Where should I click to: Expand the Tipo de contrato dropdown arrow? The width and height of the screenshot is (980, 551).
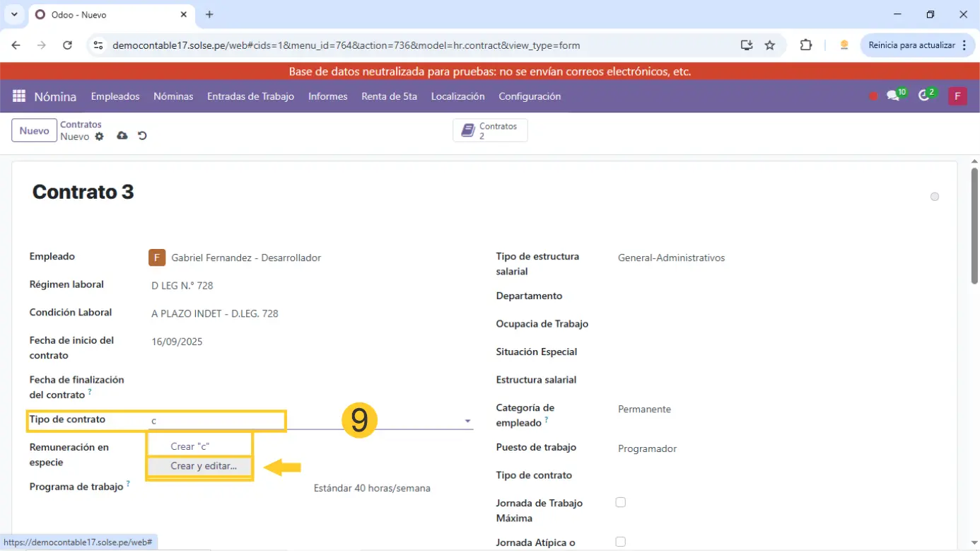[x=467, y=421]
